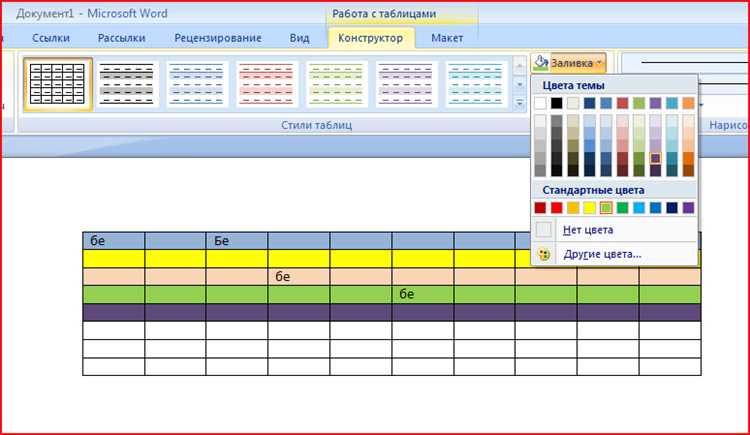Click the first cell of purple row

pos(114,312)
